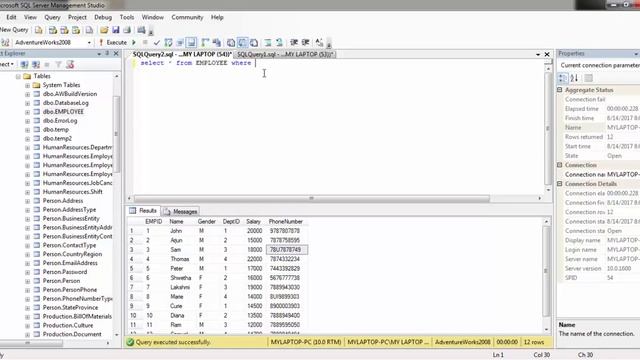Pin or auto-hide the Object Explorer panel

pos(107,53)
